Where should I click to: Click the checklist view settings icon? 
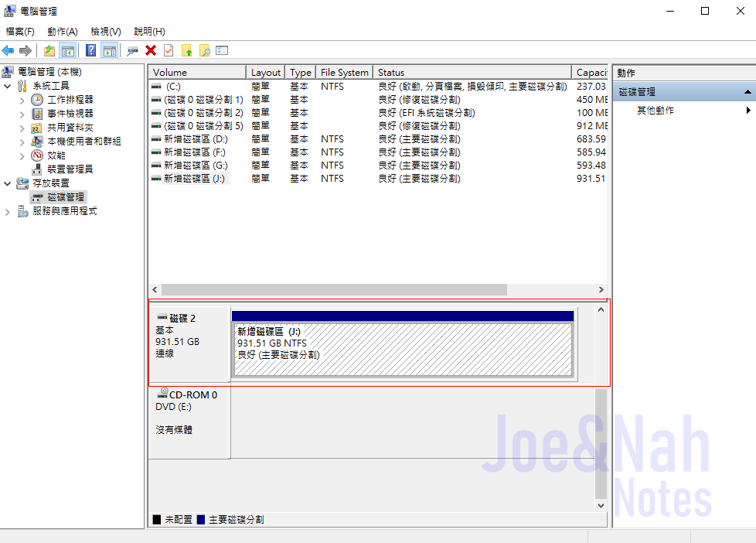[222, 50]
